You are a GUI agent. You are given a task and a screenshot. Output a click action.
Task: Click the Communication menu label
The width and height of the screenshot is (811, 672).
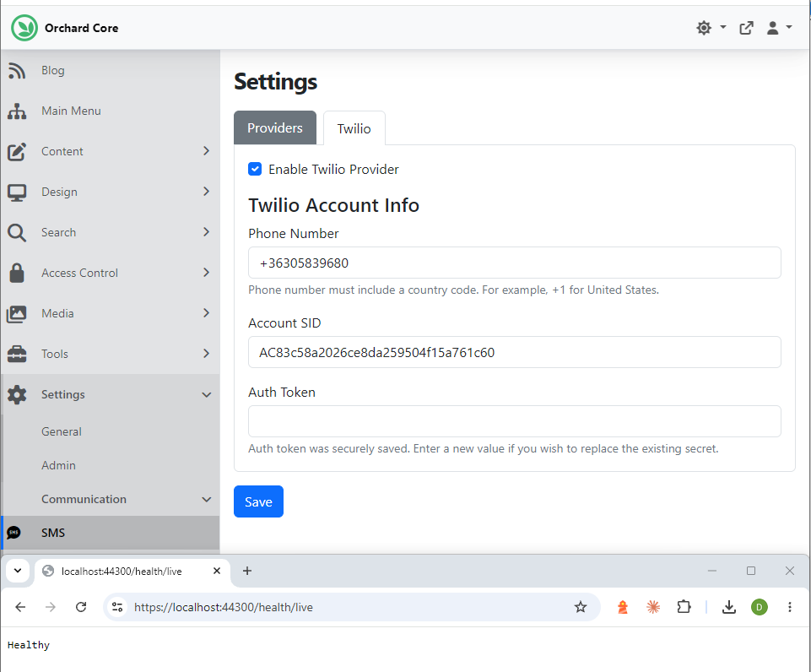[84, 499]
